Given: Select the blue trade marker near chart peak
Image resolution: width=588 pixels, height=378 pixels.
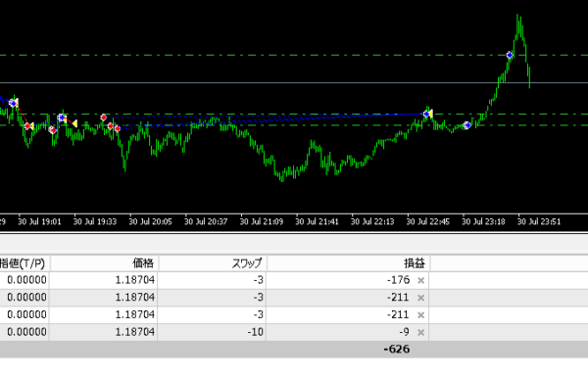Looking at the screenshot, I should click(510, 55).
